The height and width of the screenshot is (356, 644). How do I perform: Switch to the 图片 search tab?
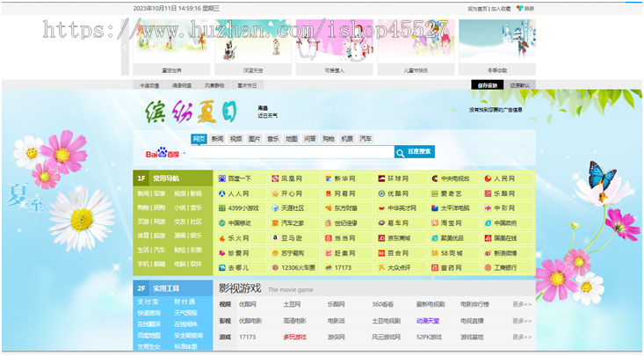254,139
